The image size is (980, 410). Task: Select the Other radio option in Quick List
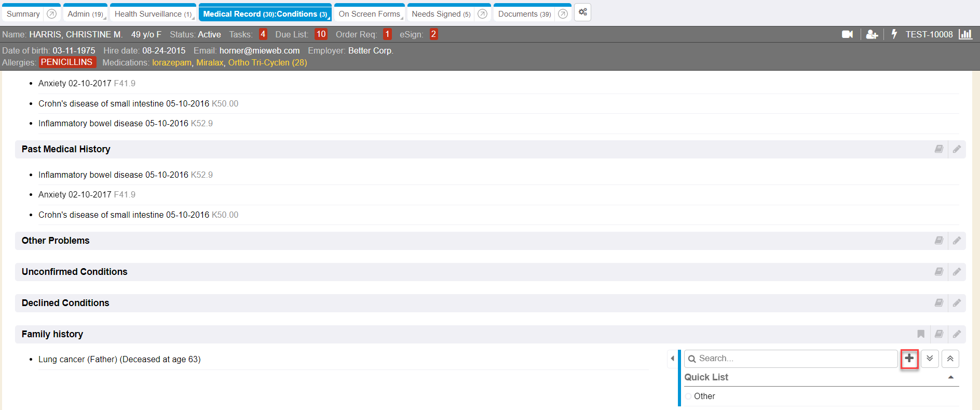(x=688, y=396)
